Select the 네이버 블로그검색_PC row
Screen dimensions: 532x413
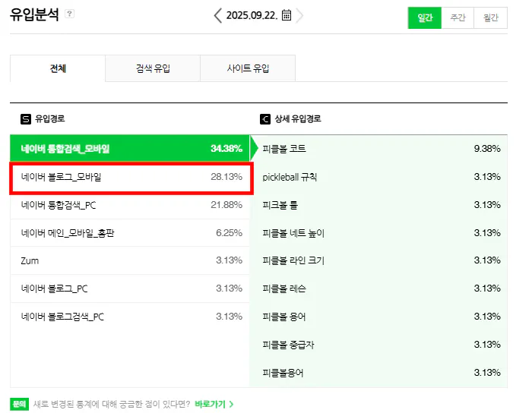click(130, 317)
